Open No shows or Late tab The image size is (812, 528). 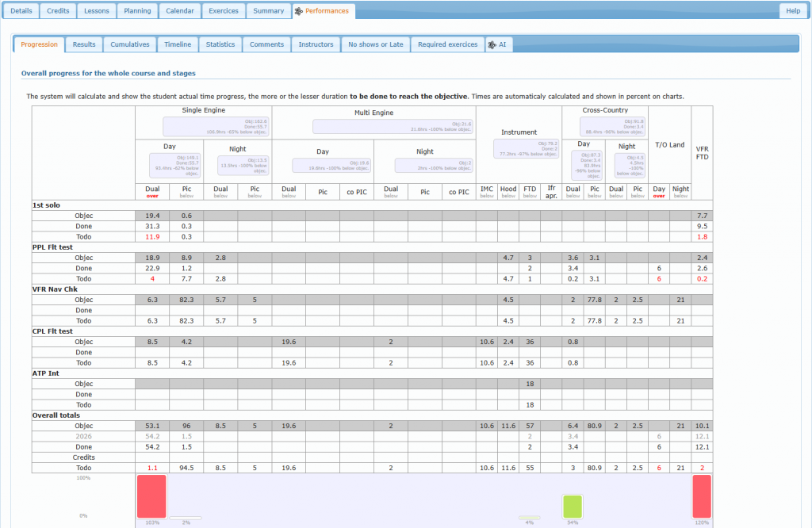click(375, 44)
